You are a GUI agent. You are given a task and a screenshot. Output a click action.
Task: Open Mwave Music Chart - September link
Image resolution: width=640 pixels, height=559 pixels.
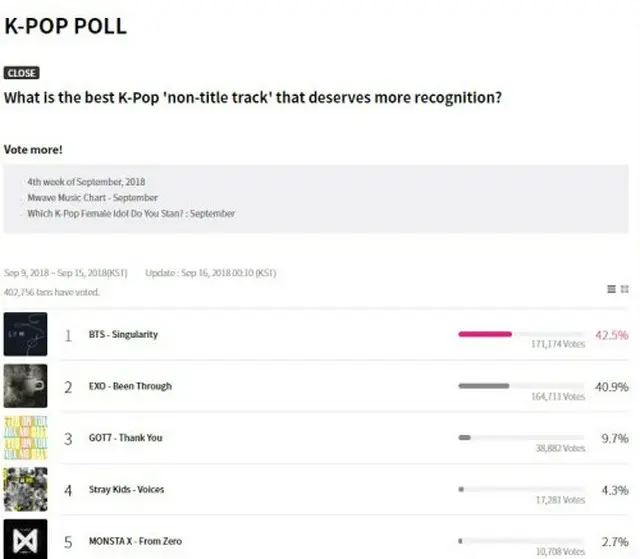pyautogui.click(x=93, y=197)
